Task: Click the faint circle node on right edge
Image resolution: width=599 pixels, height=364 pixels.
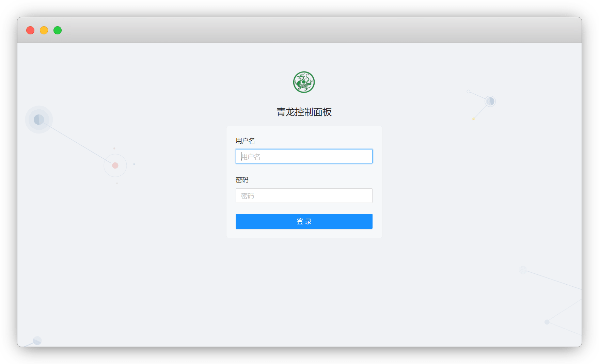Action: click(523, 270)
